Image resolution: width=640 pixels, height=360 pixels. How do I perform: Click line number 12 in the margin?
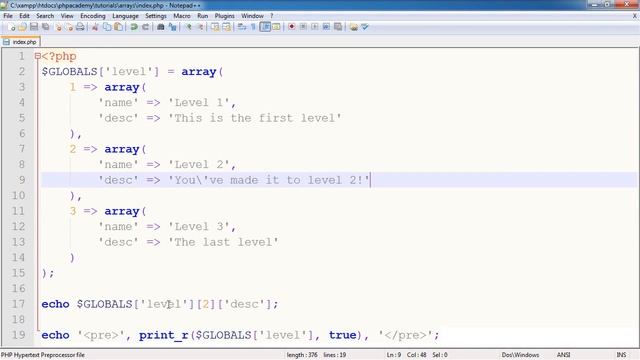click(x=18, y=227)
